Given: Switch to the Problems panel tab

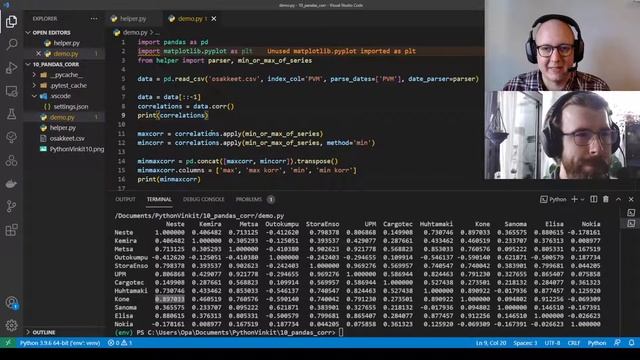Looking at the screenshot, I should pyautogui.click(x=249, y=199).
